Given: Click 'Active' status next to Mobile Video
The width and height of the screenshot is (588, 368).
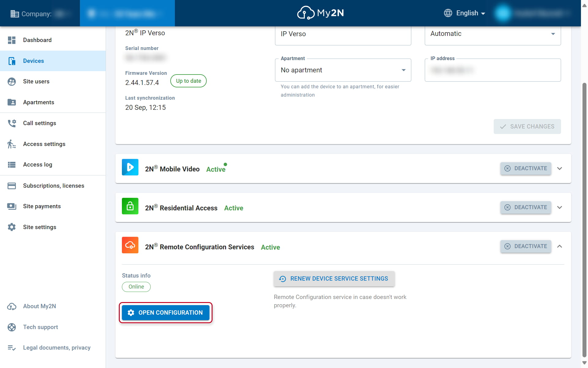Looking at the screenshot, I should [216, 169].
